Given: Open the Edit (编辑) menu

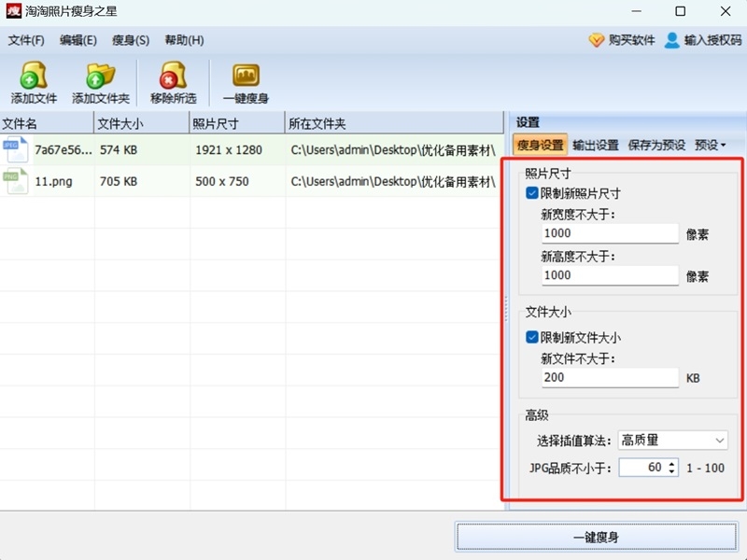Looking at the screenshot, I should click(x=78, y=40).
